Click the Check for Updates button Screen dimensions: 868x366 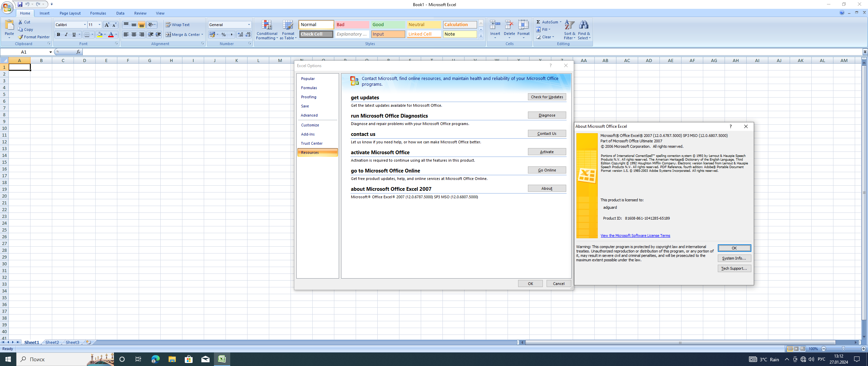pyautogui.click(x=547, y=97)
